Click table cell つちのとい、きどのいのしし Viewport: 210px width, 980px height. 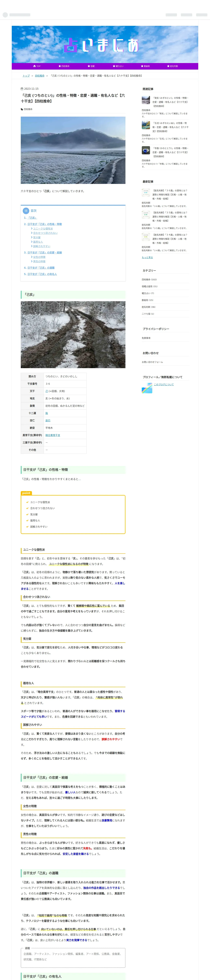pyautogui.click(x=65, y=376)
